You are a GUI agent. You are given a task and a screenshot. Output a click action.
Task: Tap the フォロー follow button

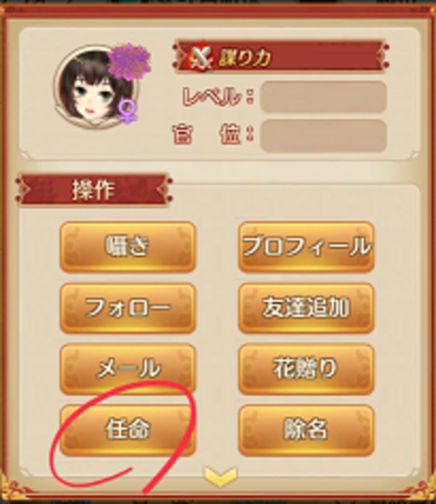127,308
